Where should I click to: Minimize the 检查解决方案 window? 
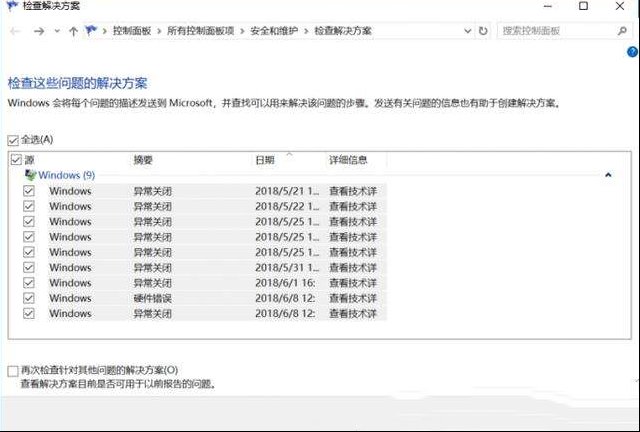click(x=548, y=6)
